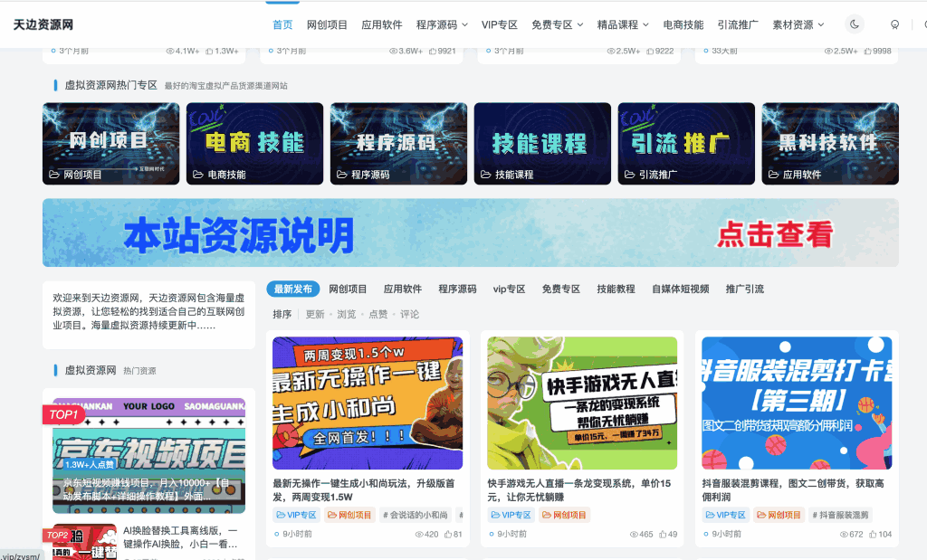This screenshot has width=927, height=560.
Task: Click the VIP专区 tag on 小和尚 post
Action: (x=296, y=516)
